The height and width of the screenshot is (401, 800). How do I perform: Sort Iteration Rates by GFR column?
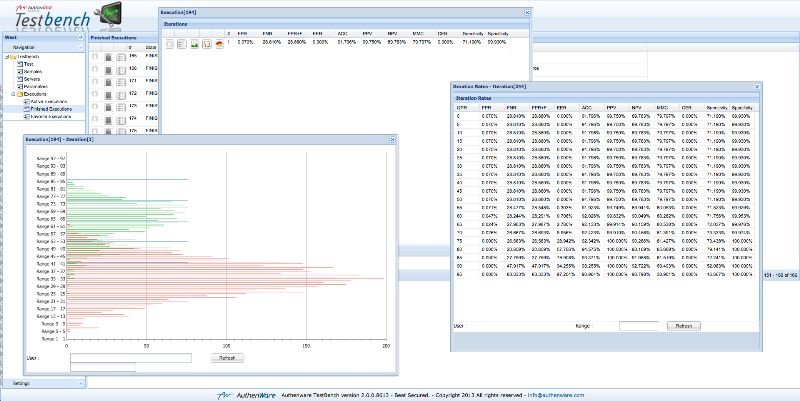[x=467, y=108]
